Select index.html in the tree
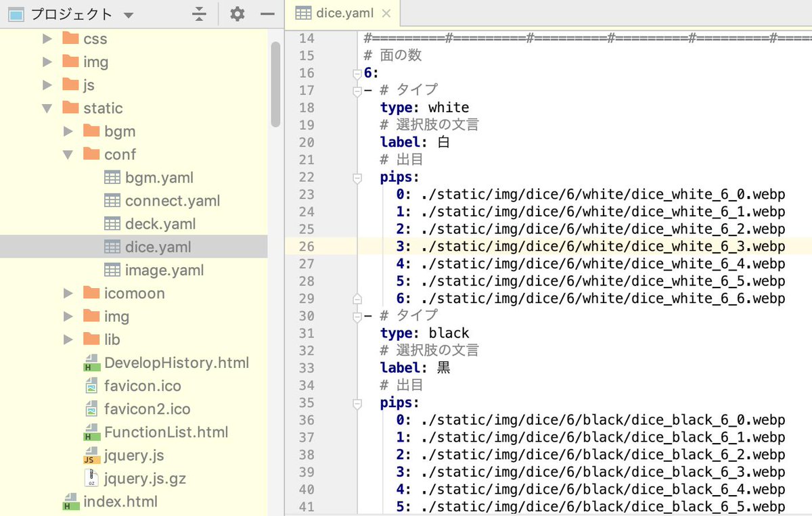 click(120, 502)
